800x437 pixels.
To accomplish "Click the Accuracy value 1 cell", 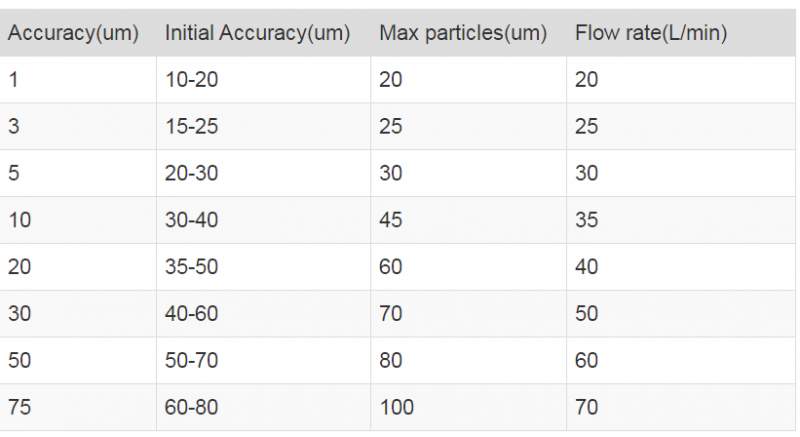I will tap(14, 80).
